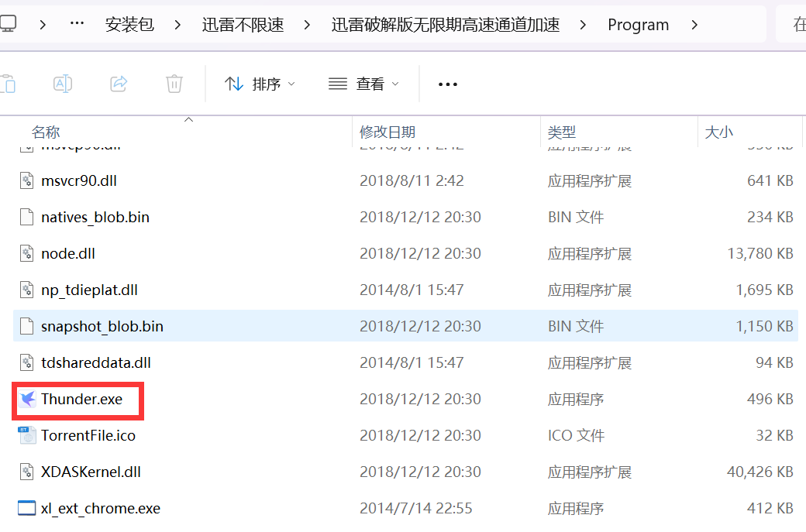Select the np_tdieplat.dll file

[89, 290]
